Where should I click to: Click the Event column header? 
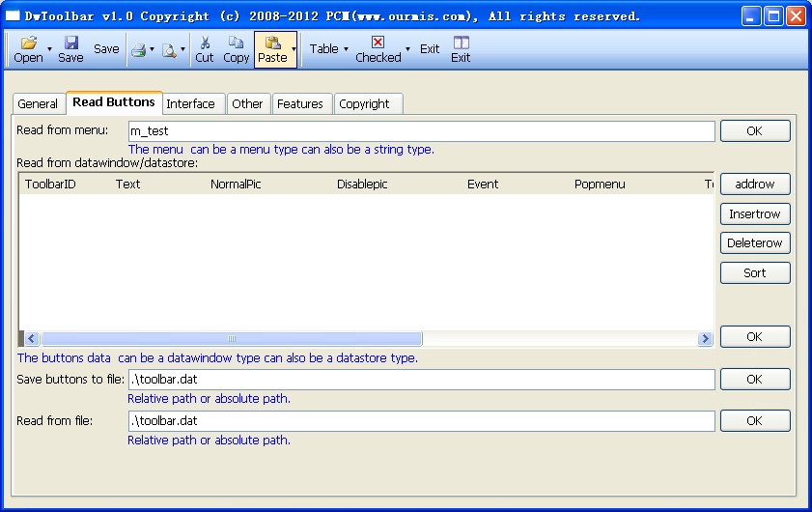coord(483,184)
